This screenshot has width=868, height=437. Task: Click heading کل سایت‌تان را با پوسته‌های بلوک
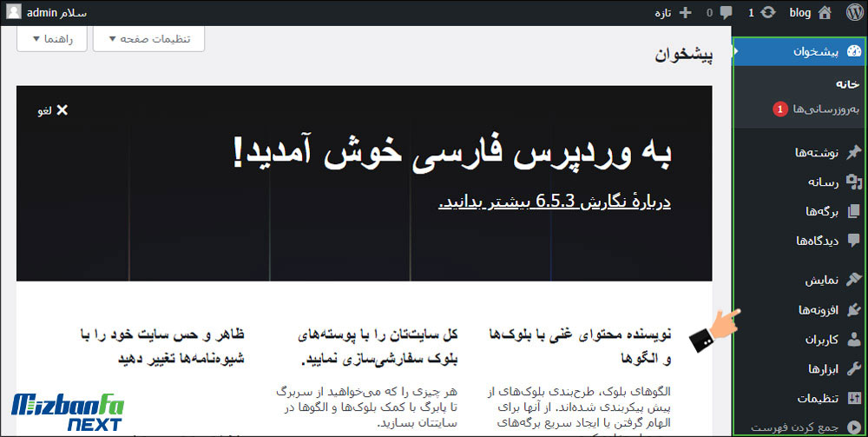tap(378, 346)
